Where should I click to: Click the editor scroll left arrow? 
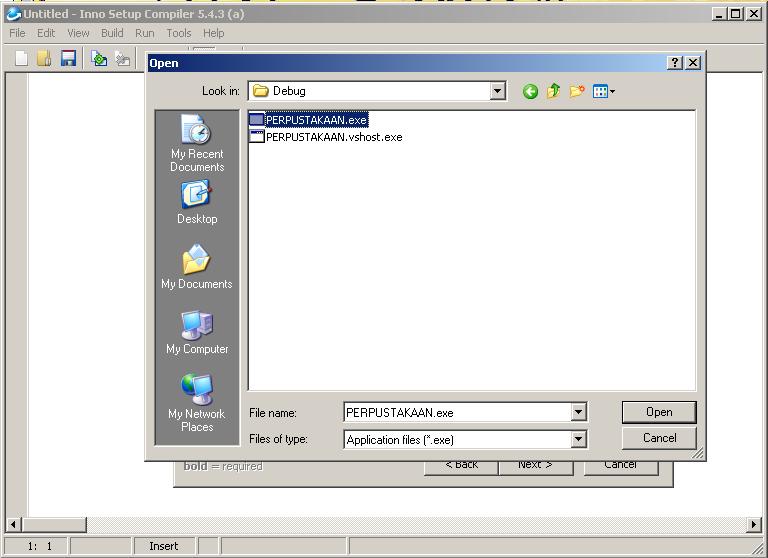click(x=13, y=524)
